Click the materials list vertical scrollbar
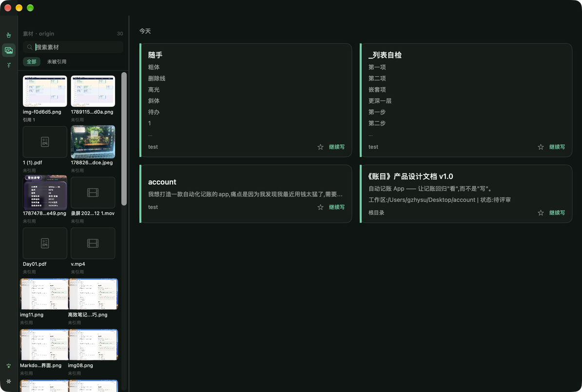Viewport: 582px width, 392px height. [124, 139]
